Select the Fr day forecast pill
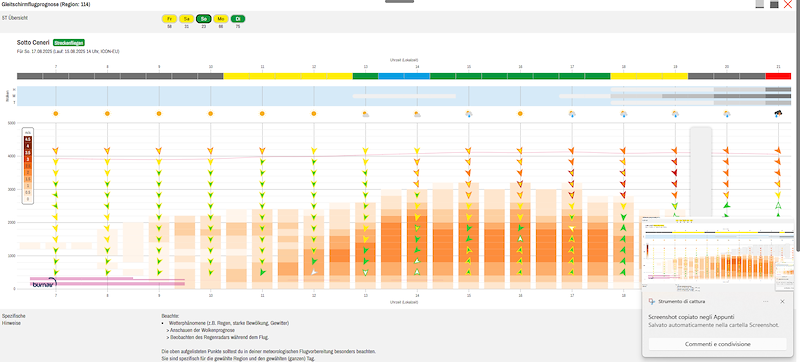The image size is (800, 362). pos(169,19)
